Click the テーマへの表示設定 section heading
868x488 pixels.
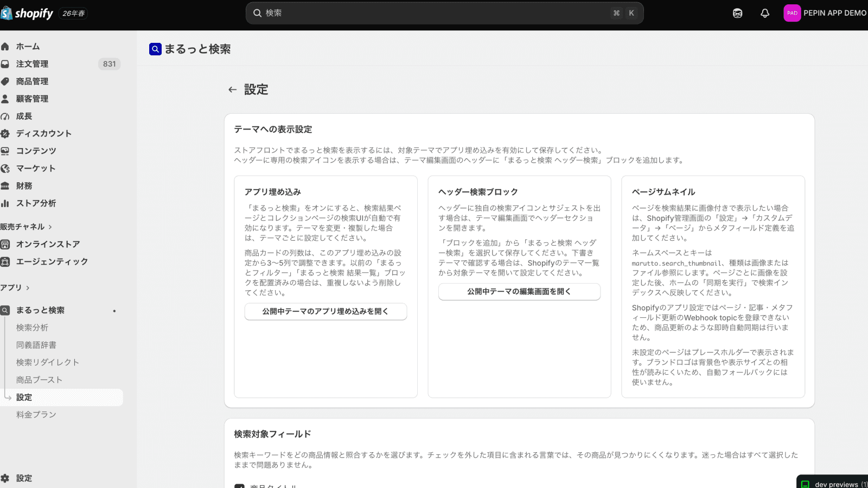coord(273,129)
